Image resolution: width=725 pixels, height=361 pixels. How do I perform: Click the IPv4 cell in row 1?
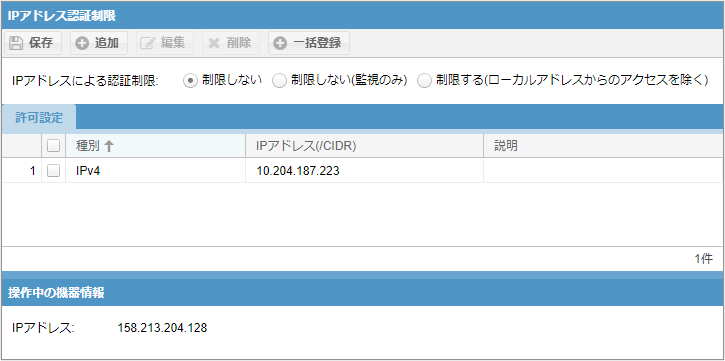pos(155,171)
